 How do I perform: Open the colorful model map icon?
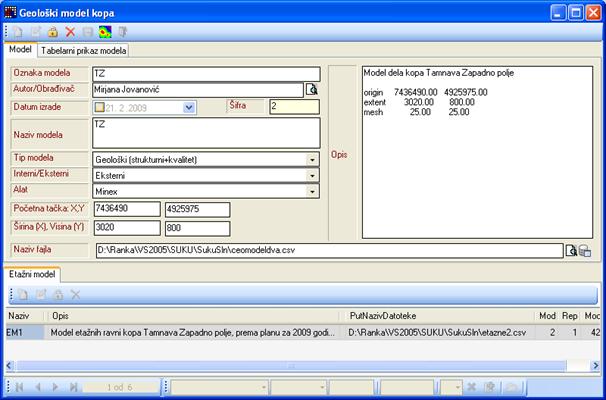(x=104, y=32)
